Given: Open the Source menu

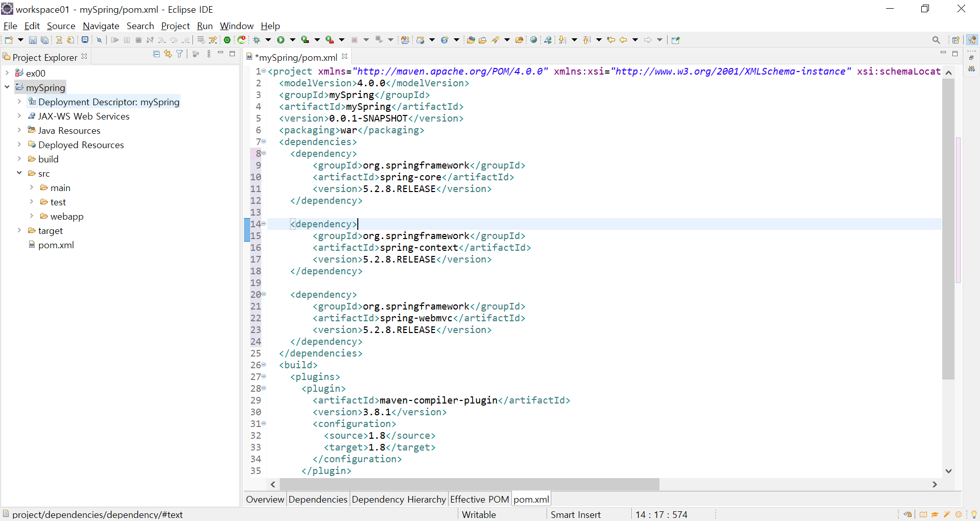Looking at the screenshot, I should tap(61, 26).
